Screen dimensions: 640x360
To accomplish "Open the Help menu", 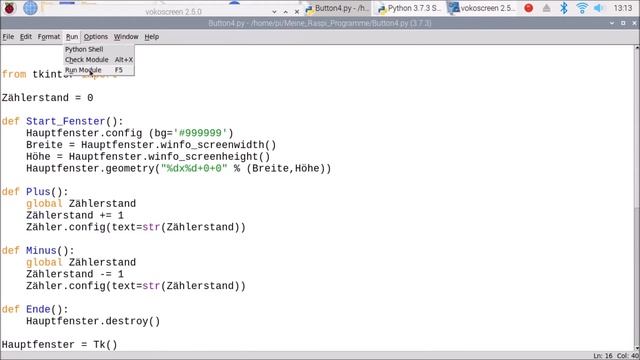I will click(151, 37).
